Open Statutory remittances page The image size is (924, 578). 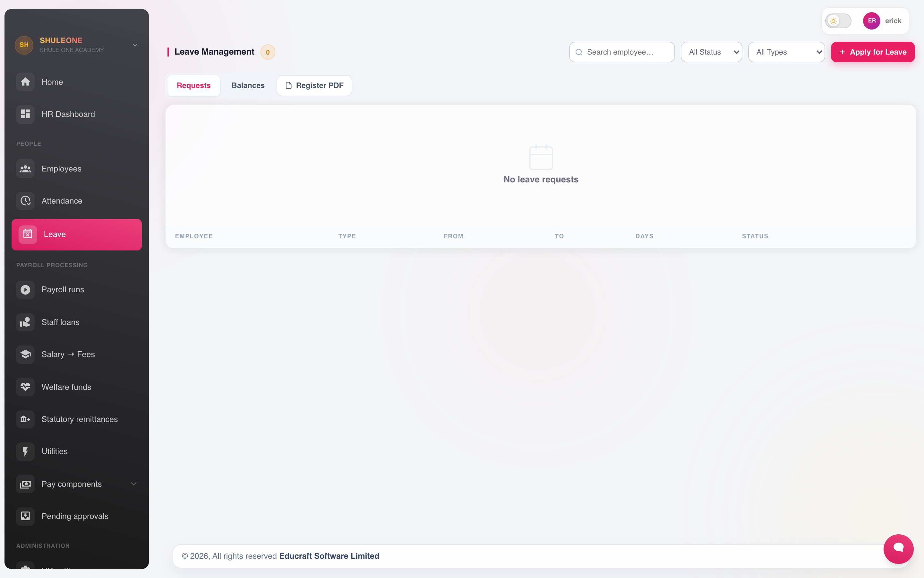76,419
